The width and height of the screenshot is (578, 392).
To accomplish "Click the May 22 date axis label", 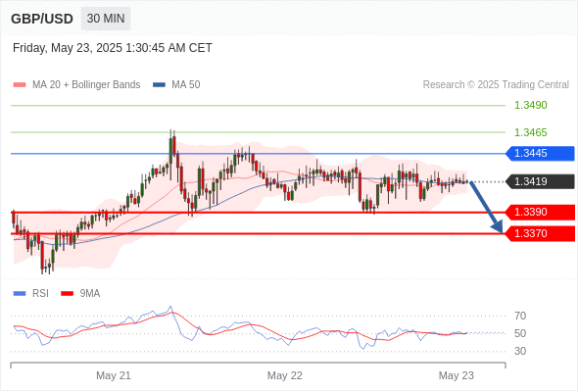I will pyautogui.click(x=284, y=375).
